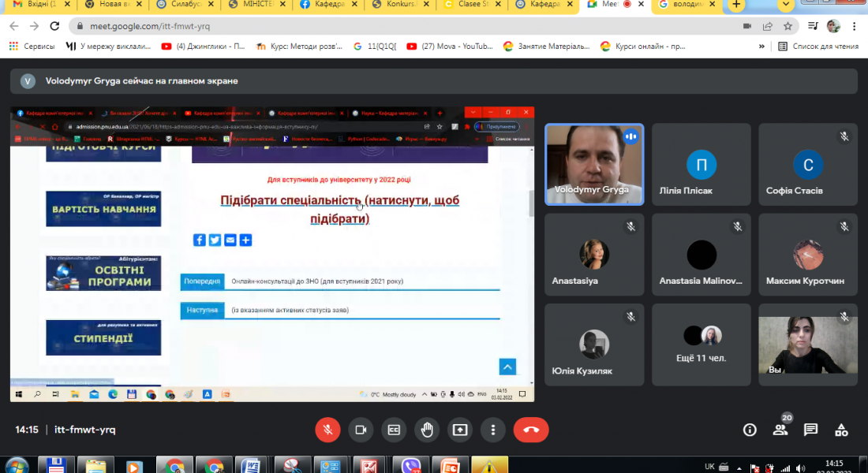The image size is (868, 473).
Task: Click the present screen icon
Action: (460, 430)
